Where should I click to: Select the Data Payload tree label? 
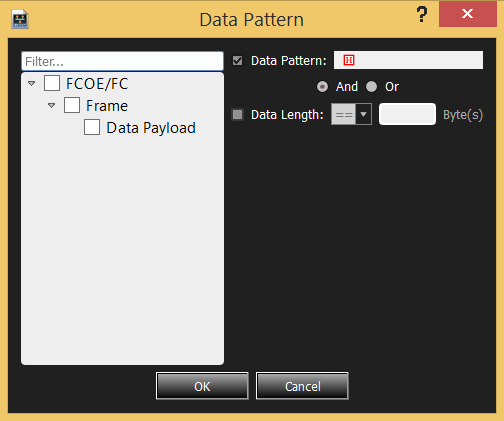tap(151, 128)
